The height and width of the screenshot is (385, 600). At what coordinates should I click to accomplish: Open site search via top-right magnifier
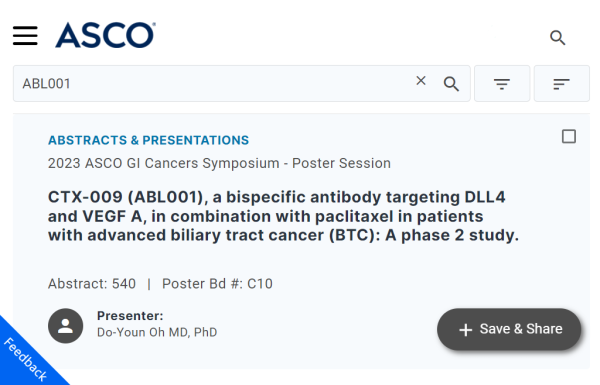[x=557, y=38]
